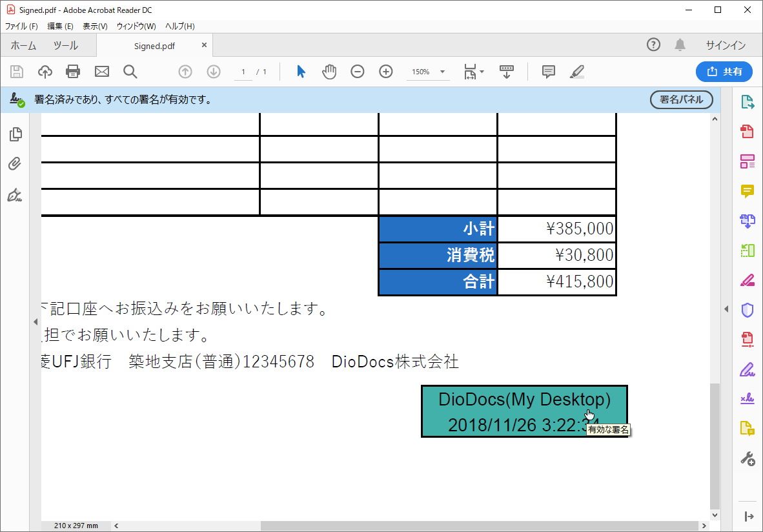Click vertical scrollbar down arrow
This screenshot has width=763, height=532.
(715, 515)
